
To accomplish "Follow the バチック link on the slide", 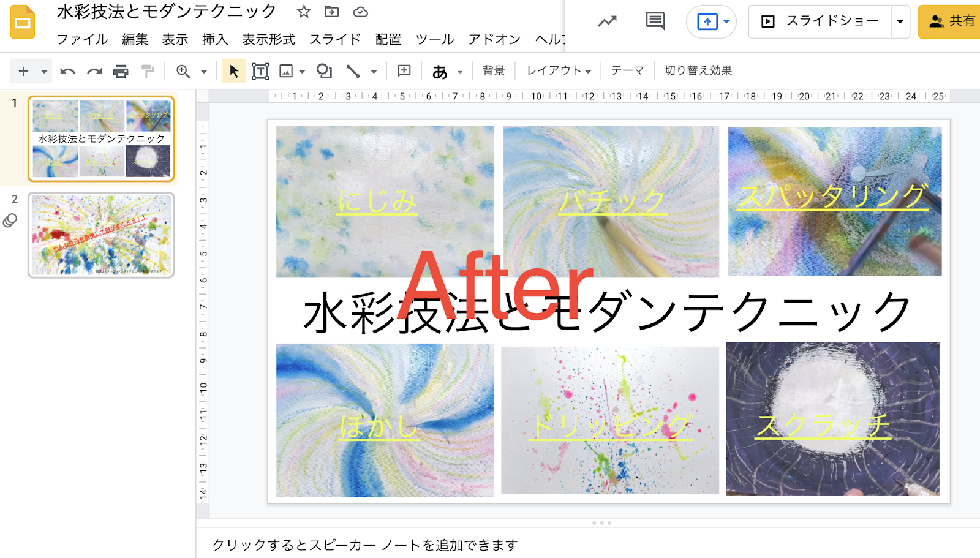I will [x=612, y=201].
